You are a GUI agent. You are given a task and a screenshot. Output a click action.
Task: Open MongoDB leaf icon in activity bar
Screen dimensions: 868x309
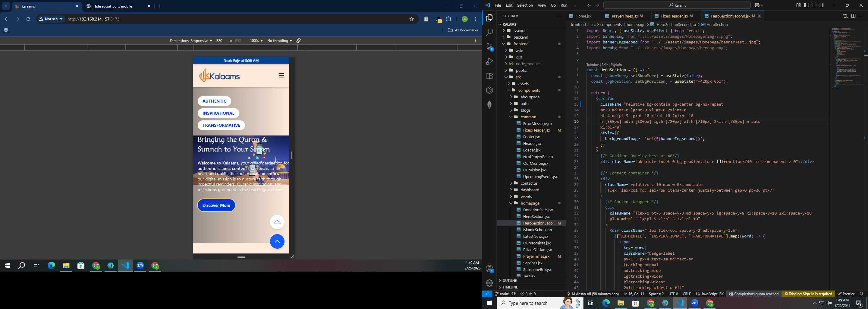click(489, 105)
